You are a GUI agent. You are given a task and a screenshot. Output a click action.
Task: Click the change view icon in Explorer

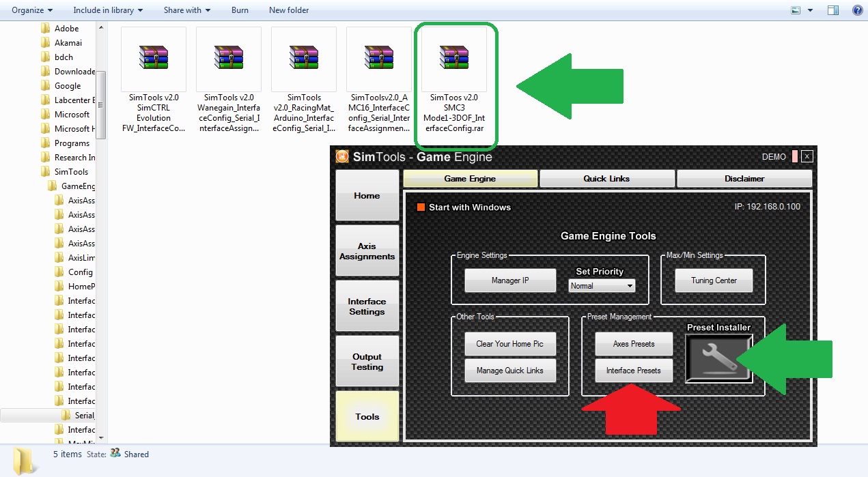pos(796,10)
